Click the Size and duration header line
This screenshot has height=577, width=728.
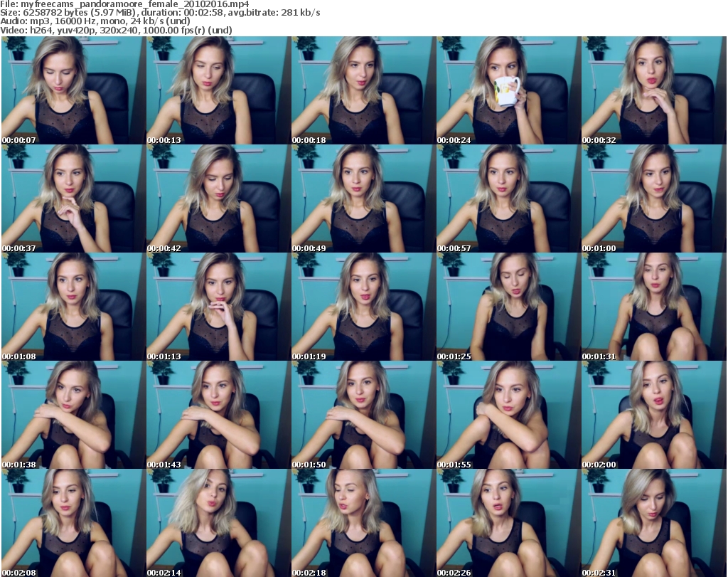click(x=160, y=13)
